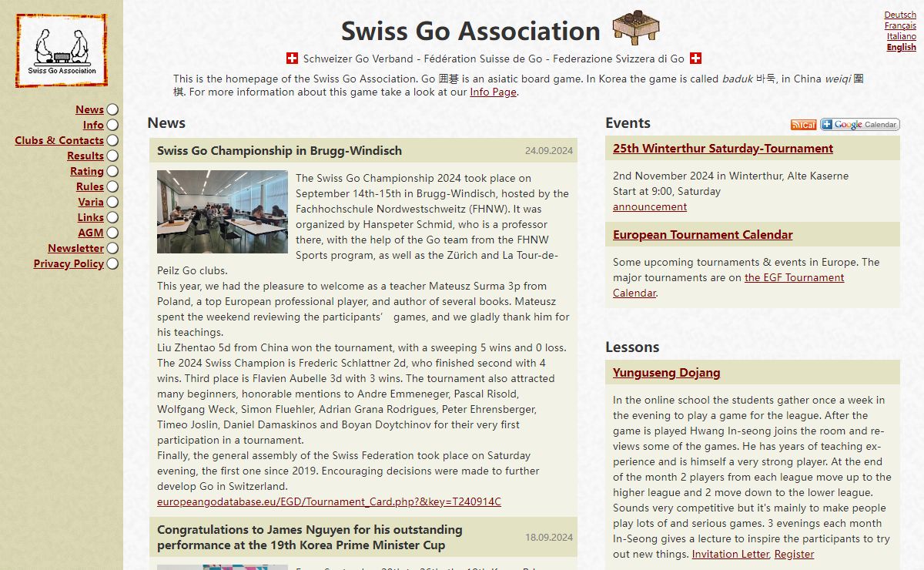Open the Yunguseng Dojang lesson link
Screen dimensions: 924x570
tap(667, 372)
